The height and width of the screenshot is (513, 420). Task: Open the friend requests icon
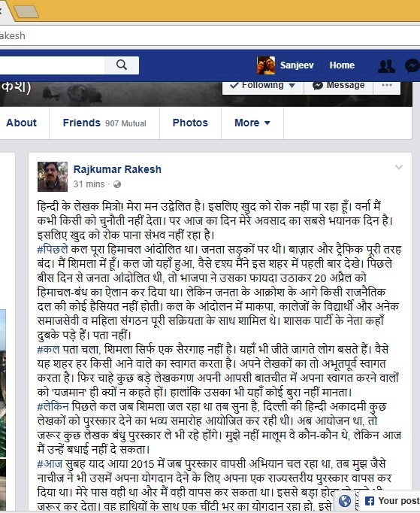point(386,65)
